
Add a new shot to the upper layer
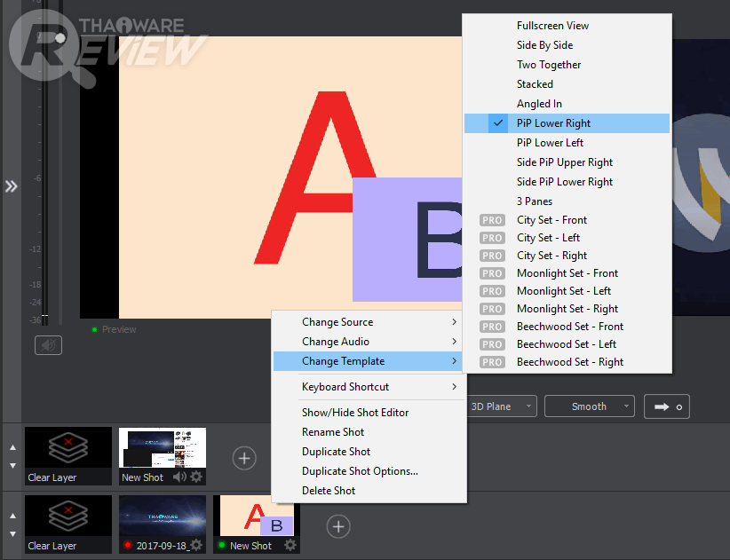[244, 458]
